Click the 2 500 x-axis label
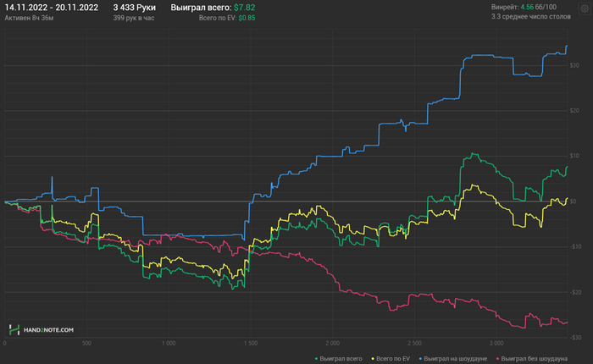 point(414,343)
